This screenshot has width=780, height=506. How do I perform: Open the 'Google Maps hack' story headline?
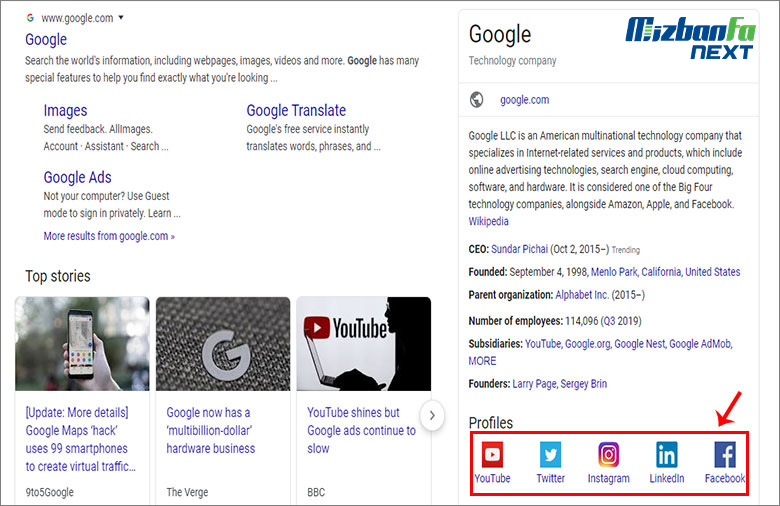coord(80,439)
